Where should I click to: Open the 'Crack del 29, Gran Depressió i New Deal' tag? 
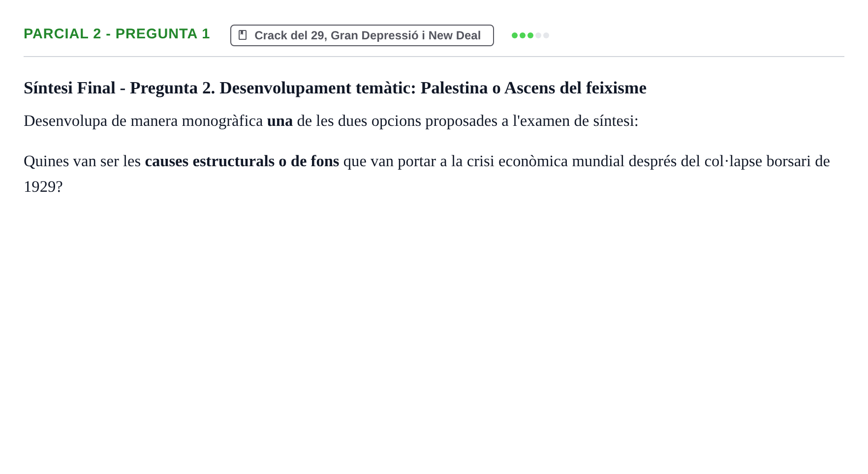(362, 35)
